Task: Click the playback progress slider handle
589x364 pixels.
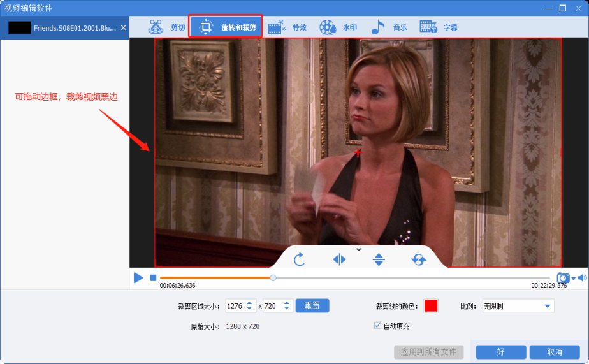Action: coord(273,278)
